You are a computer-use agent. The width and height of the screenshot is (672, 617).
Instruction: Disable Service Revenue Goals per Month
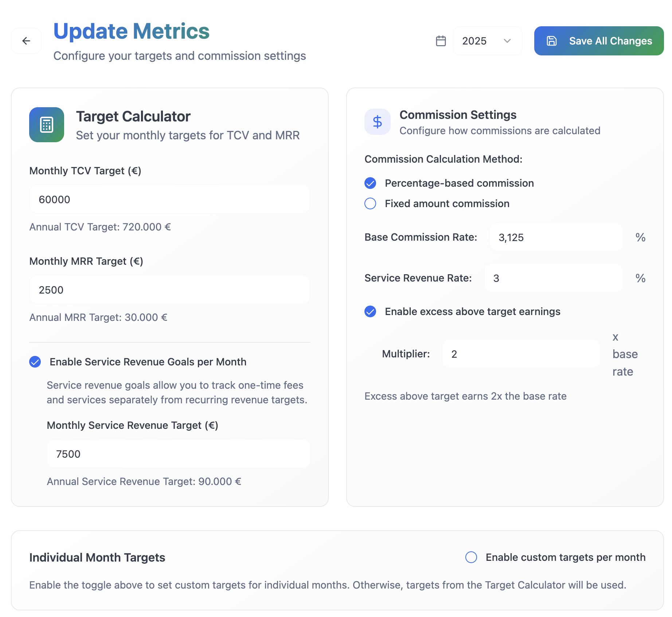pyautogui.click(x=35, y=362)
